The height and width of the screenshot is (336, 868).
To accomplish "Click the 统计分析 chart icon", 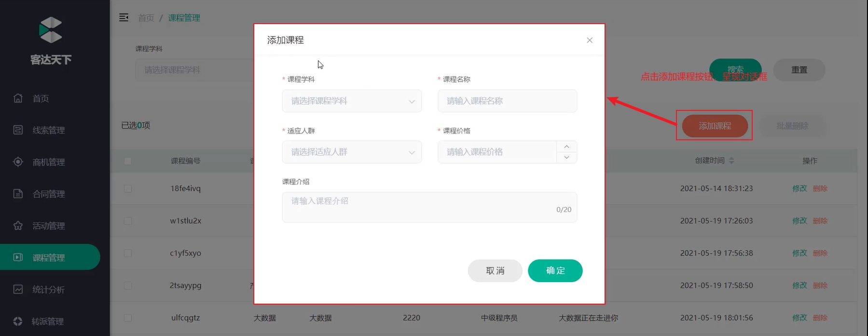I will [18, 289].
